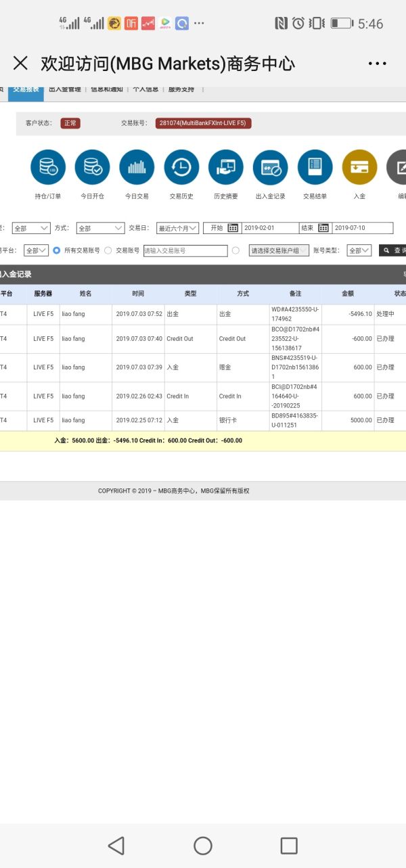Open the start date calendar icon
Screen dimensions: 406x868
tap(233, 228)
